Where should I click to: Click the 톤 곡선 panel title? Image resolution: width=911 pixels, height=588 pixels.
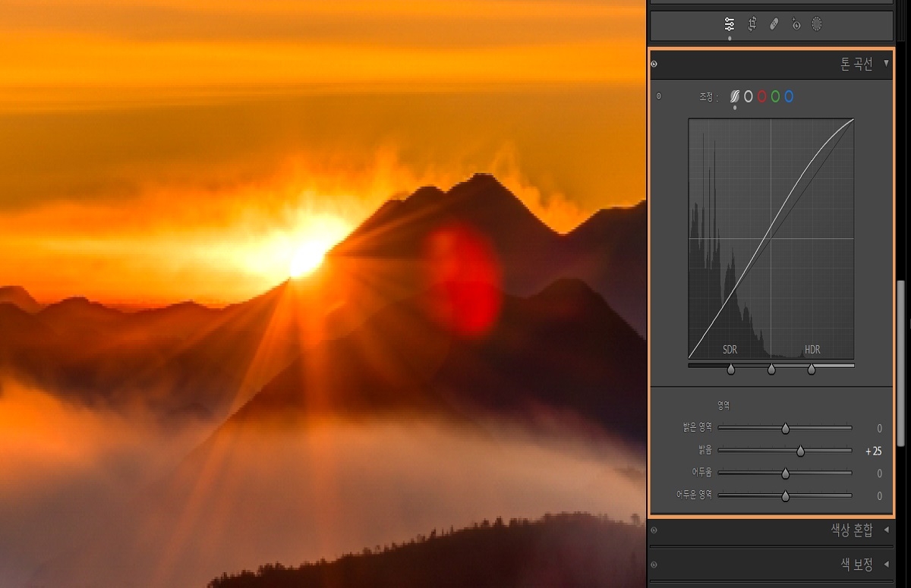click(x=856, y=64)
